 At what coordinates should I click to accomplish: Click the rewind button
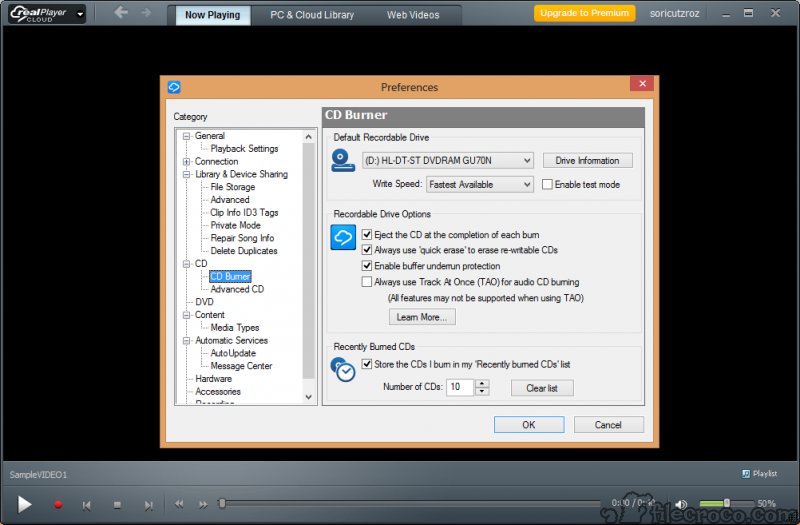pyautogui.click(x=179, y=504)
